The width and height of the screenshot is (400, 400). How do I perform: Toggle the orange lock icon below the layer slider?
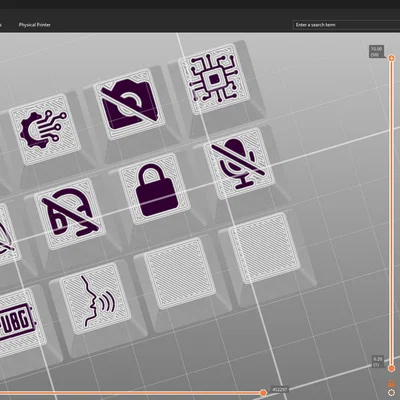pyautogui.click(x=391, y=383)
